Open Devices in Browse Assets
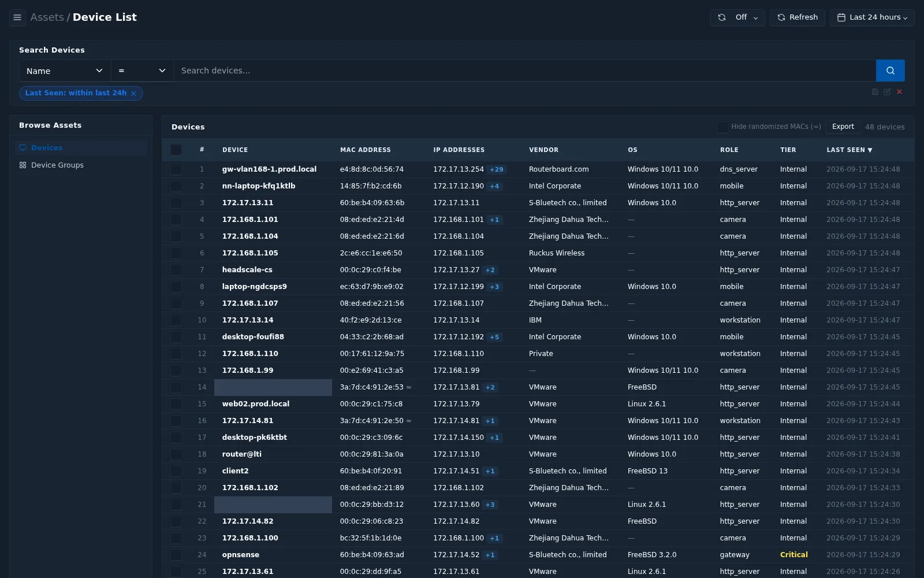This screenshot has width=924, height=578. click(x=81, y=148)
